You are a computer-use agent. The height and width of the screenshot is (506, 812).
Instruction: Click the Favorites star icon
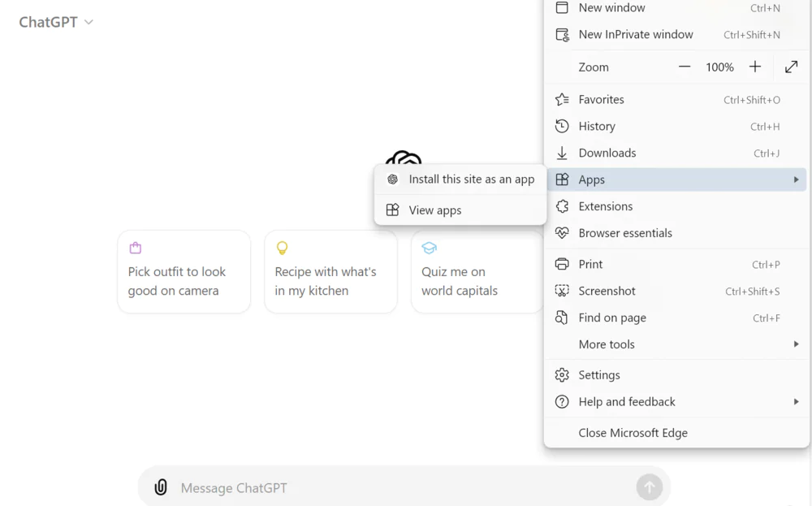[x=562, y=99]
